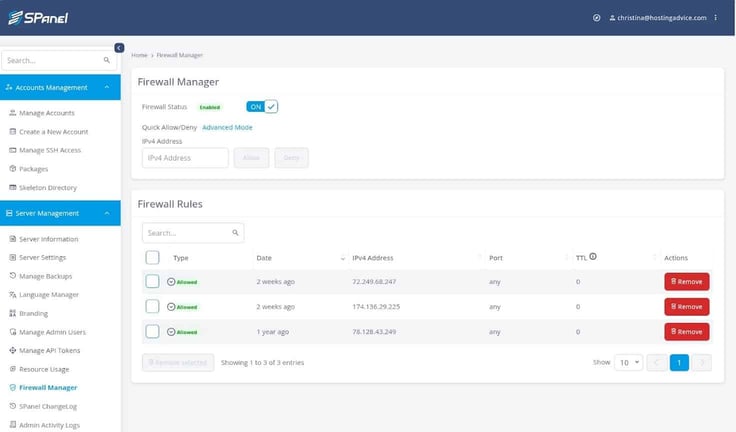The image size is (736, 432).
Task: Remove the rule for 78.128.43.249
Action: click(686, 332)
